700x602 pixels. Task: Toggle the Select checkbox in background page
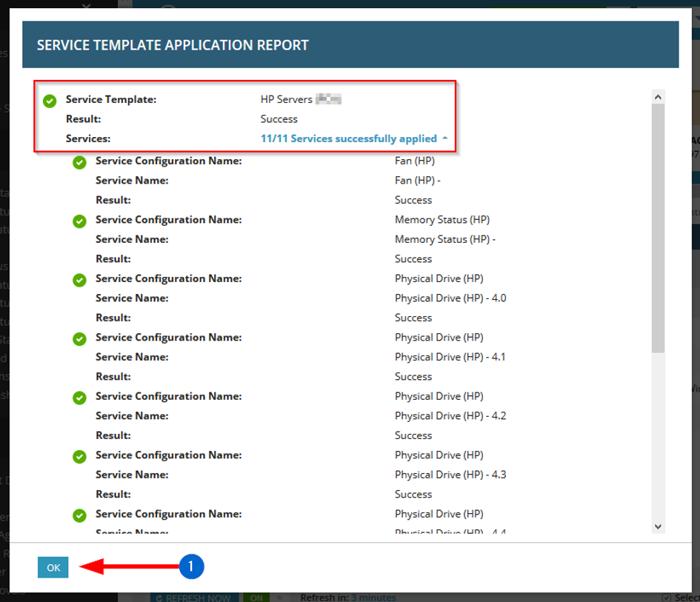click(x=667, y=598)
